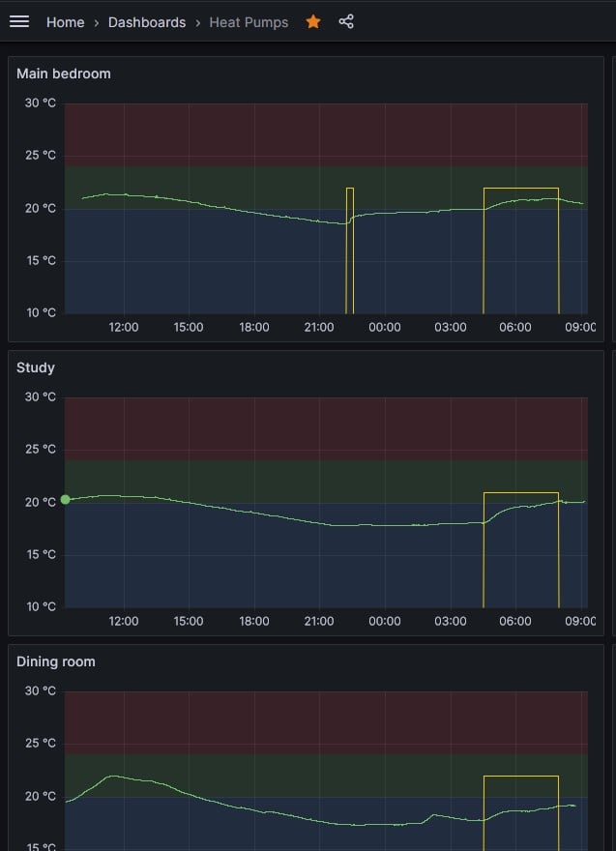
Task: Open Dashboards breadcrumb link
Action: (147, 22)
